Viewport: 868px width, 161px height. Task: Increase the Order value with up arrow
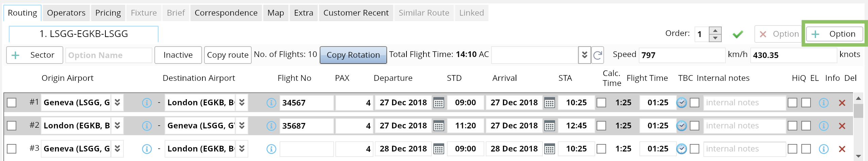(715, 31)
